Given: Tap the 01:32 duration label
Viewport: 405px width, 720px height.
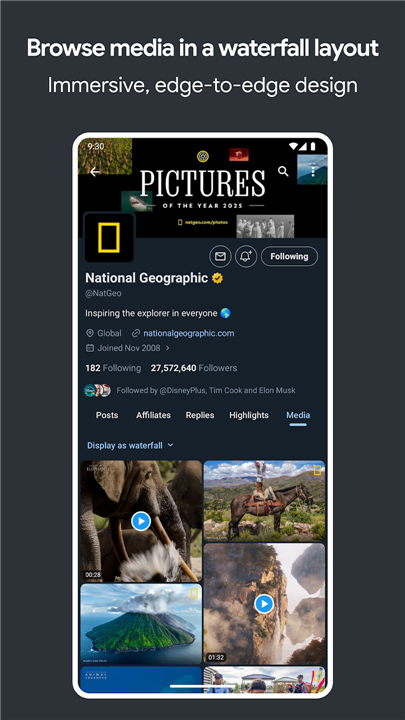Looking at the screenshot, I should click(x=216, y=657).
